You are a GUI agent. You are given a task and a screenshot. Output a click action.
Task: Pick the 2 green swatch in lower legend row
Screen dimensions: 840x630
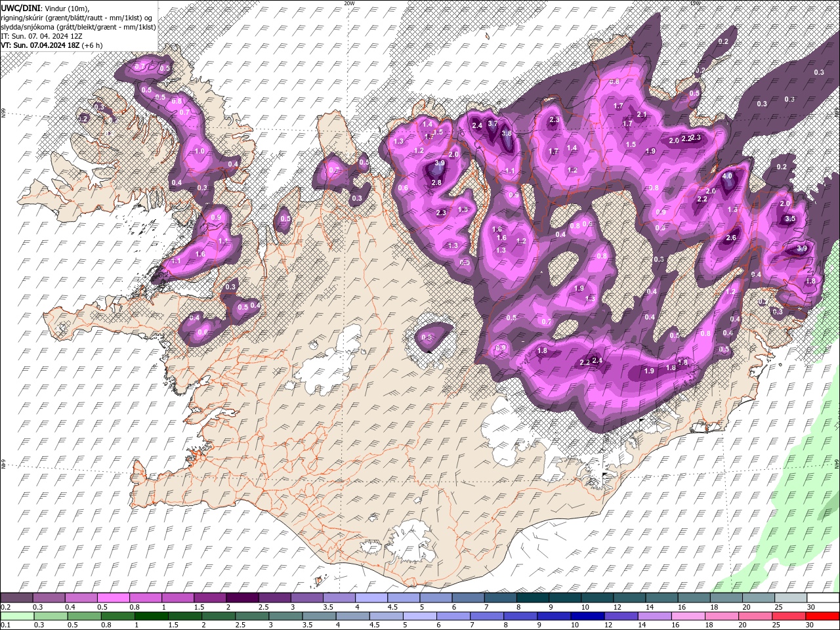tap(218, 616)
